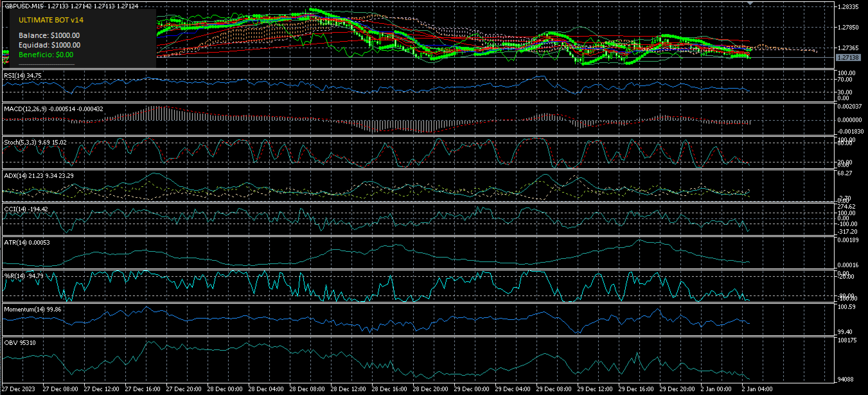
Task: Click the 27 Dec 12:00 time label
Action: [102, 389]
